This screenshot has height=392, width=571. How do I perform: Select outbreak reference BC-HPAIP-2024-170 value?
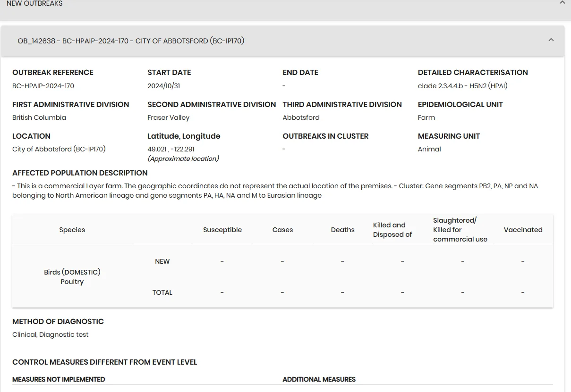(43, 86)
